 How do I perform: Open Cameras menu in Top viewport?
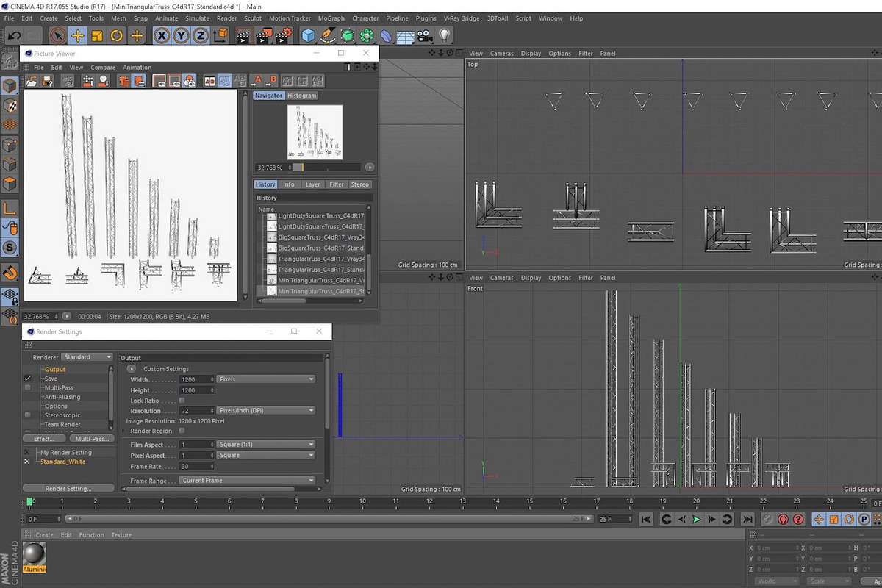[502, 54]
